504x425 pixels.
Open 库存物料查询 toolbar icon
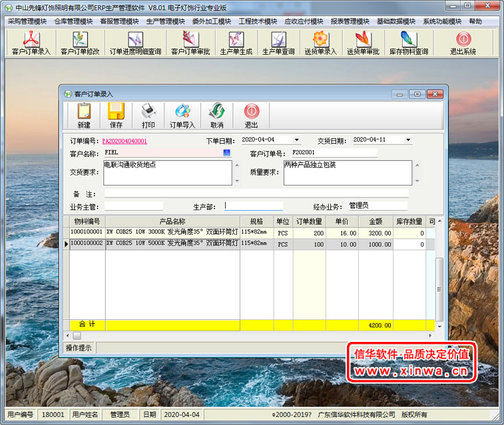pyautogui.click(x=409, y=43)
